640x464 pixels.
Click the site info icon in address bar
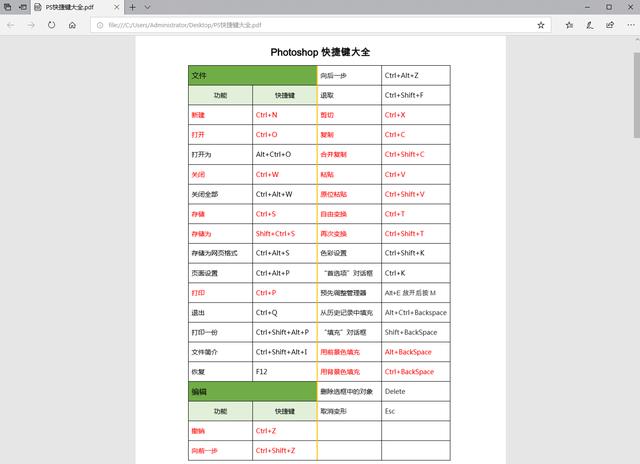100,25
